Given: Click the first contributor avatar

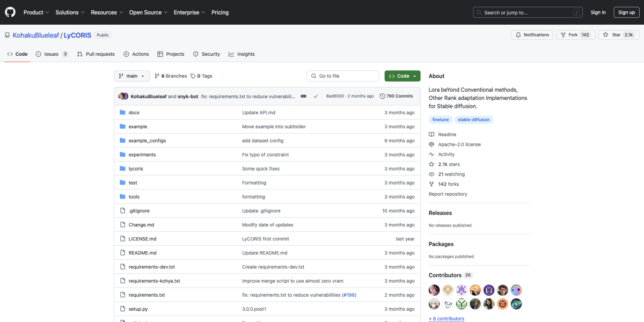Looking at the screenshot, I should click(x=434, y=290).
